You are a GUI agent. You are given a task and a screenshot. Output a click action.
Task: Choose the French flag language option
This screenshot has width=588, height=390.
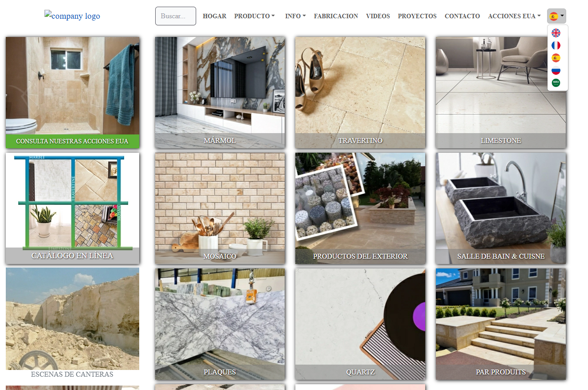[556, 45]
